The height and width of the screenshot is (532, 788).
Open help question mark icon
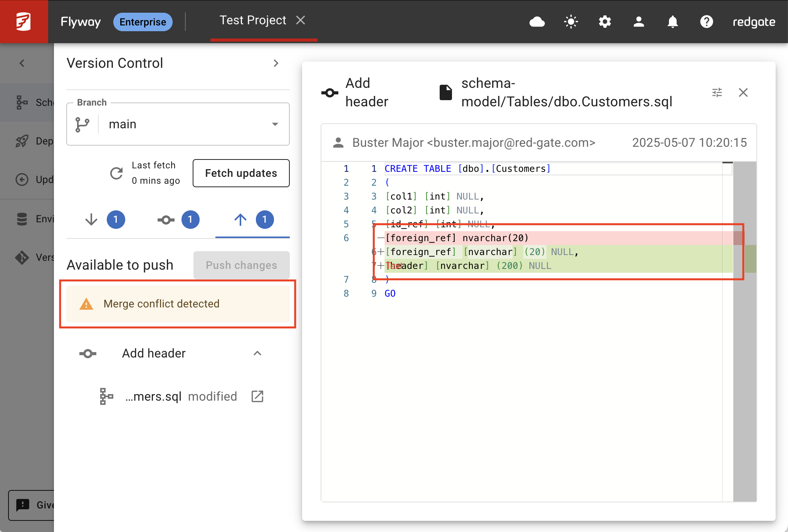tap(706, 22)
